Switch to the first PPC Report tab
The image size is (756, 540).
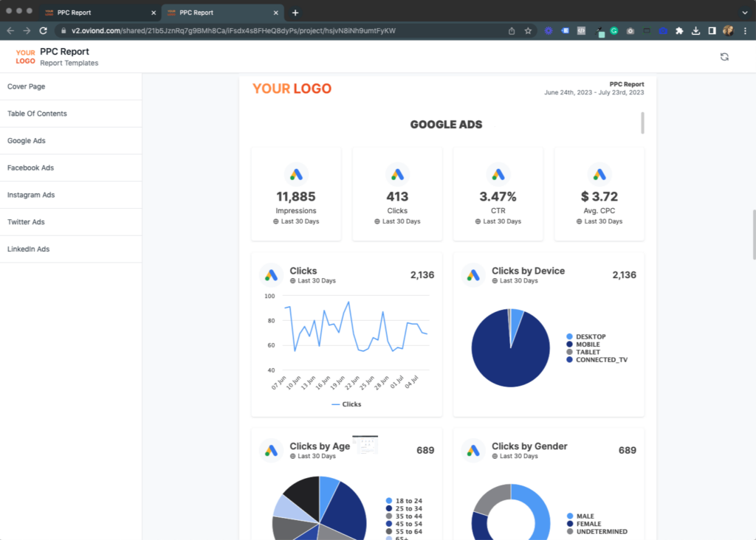pos(100,13)
